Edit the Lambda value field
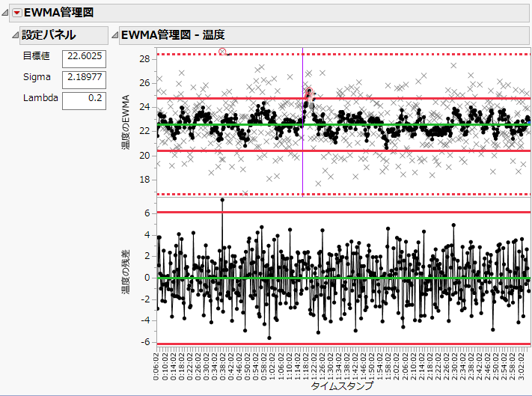532x396 pixels. (x=84, y=101)
